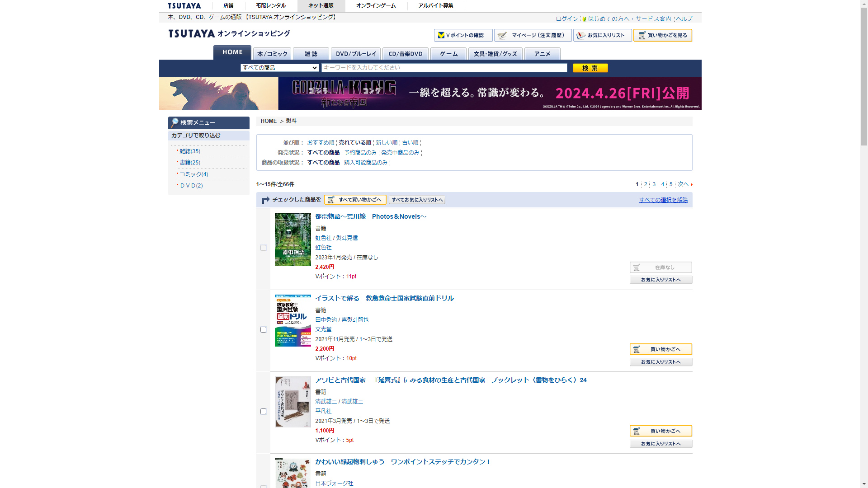Viewport: 868px width, 488px height.
Task: Open 都電物語 book cover thumbnail
Action: tap(293, 239)
